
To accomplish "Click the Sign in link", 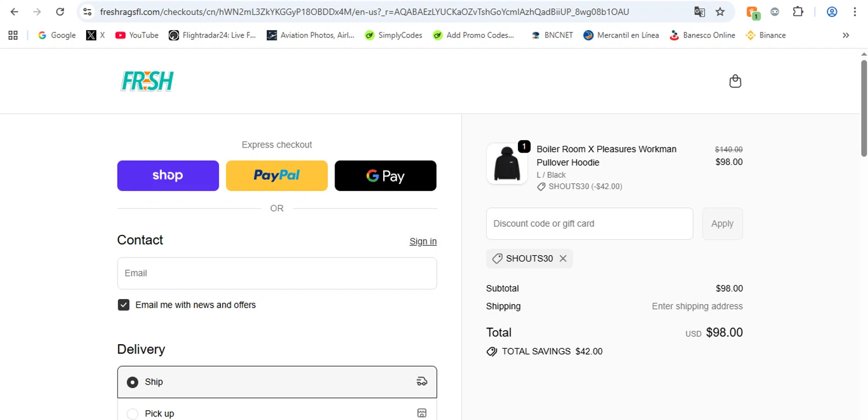I will [x=423, y=241].
